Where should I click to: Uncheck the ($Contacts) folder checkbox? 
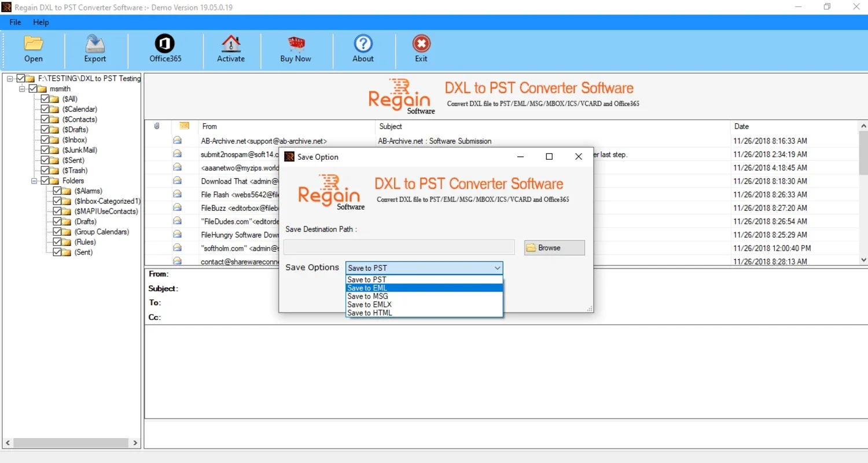click(45, 119)
